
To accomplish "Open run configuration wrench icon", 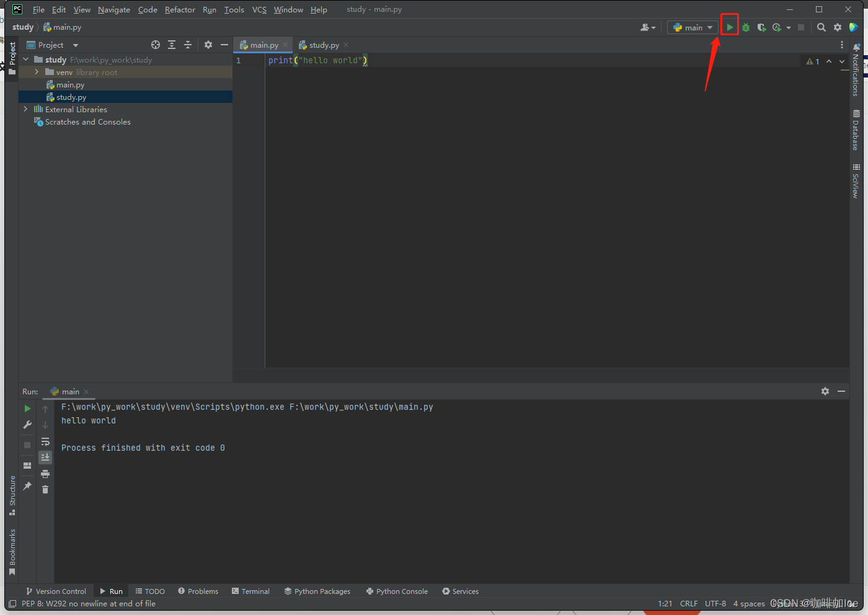I will coord(27,425).
